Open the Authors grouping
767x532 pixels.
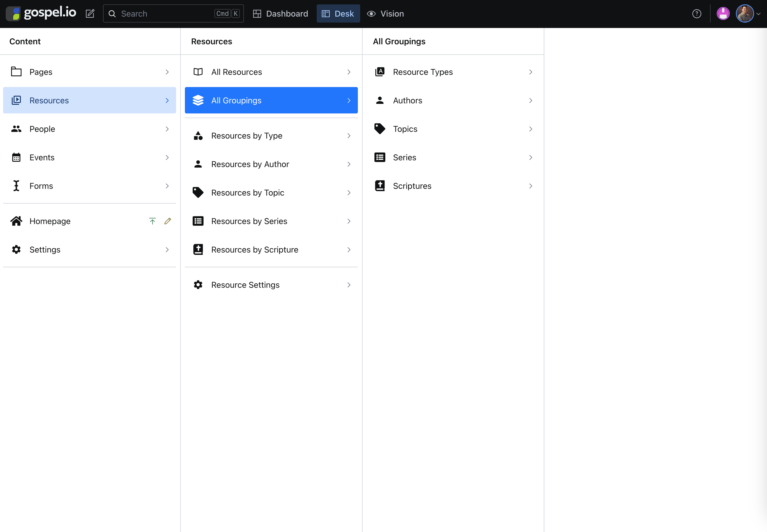click(453, 100)
